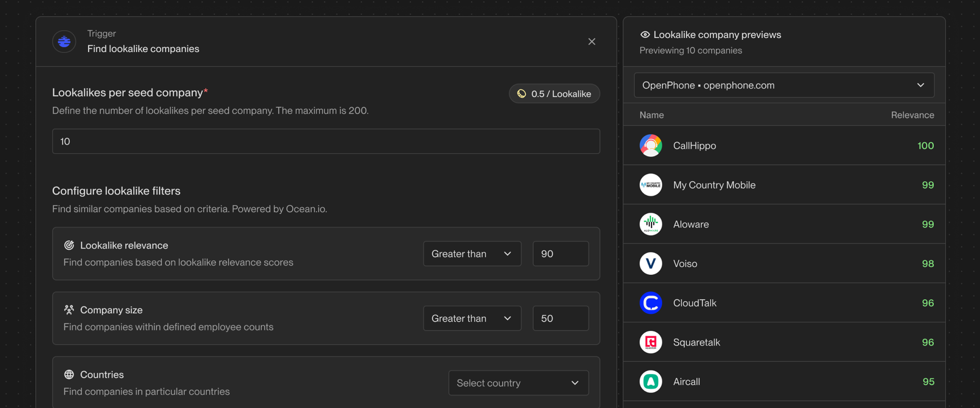This screenshot has width=980, height=408.
Task: Select the My Country Mobile company name
Action: 714,185
